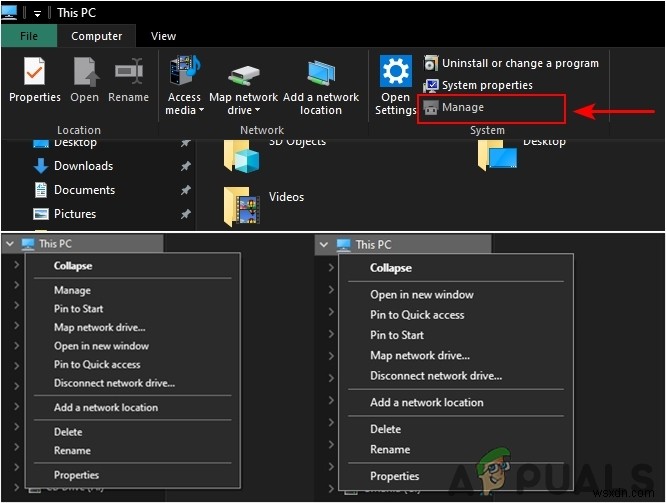Screen dimensions: 666x503
Task: Click the Pictures icon in sidebar
Action: (41, 214)
